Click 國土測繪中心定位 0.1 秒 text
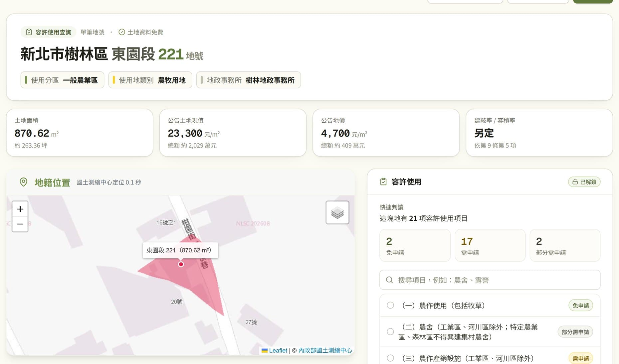The width and height of the screenshot is (619, 364). [109, 182]
